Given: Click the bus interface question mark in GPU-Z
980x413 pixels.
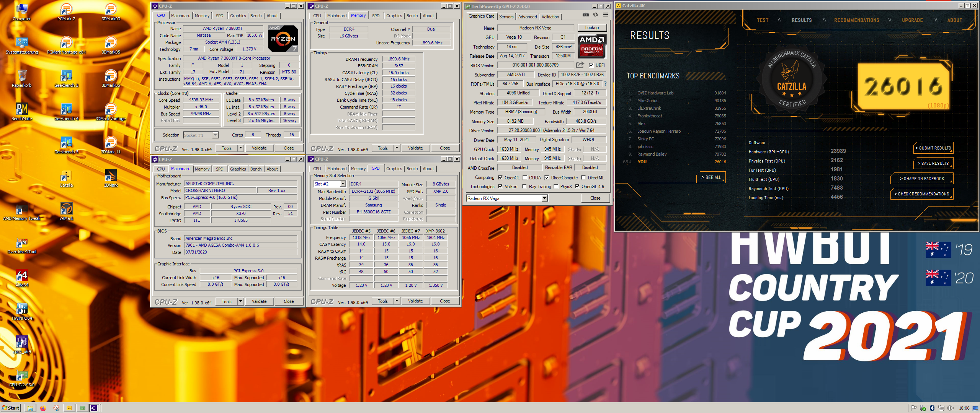Looking at the screenshot, I should [605, 84].
